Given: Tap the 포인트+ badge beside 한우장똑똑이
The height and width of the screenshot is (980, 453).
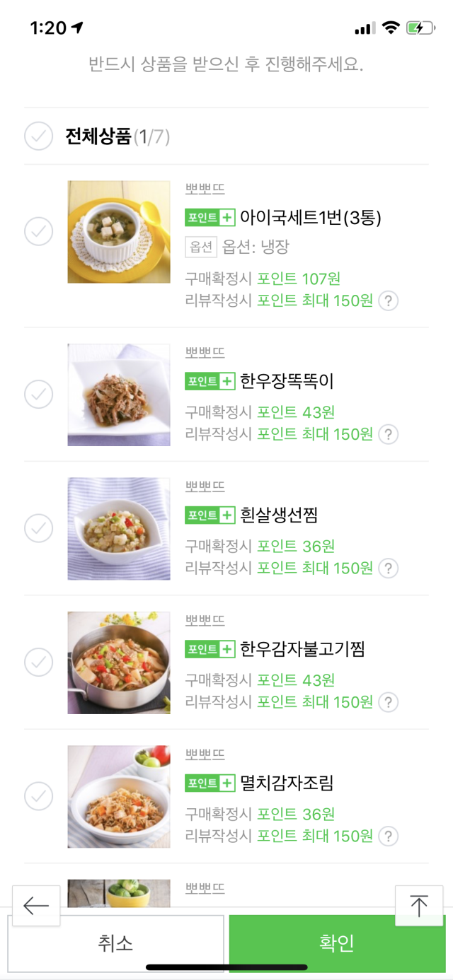Looking at the screenshot, I should [210, 381].
